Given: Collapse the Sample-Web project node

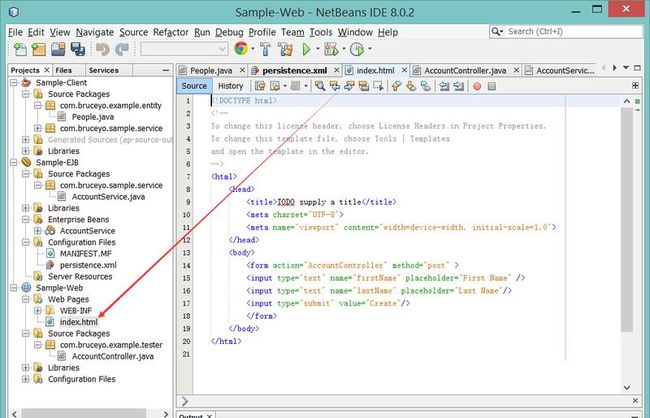Looking at the screenshot, I should (14, 287).
